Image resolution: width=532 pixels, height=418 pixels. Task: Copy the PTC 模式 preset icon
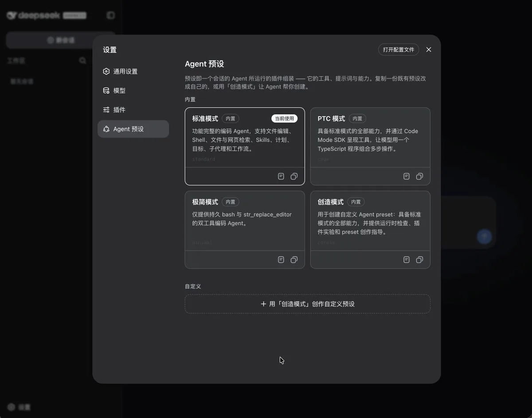pos(419,176)
